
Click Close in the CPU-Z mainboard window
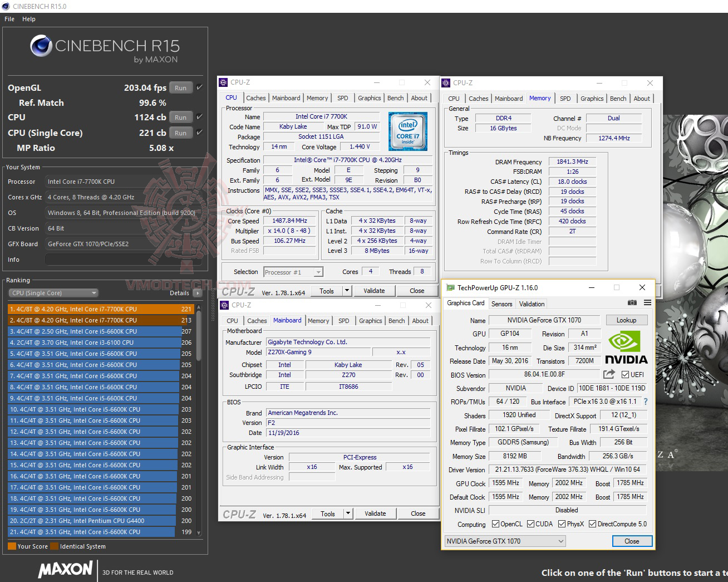tap(418, 513)
